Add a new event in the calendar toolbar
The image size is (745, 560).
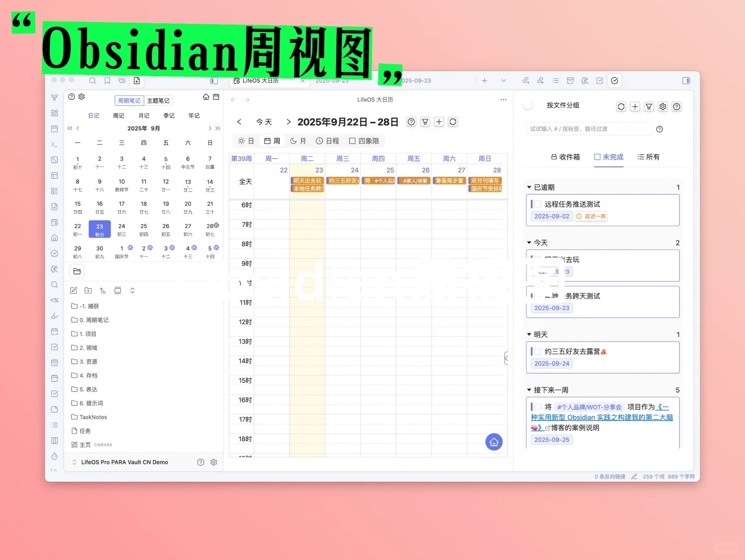point(439,122)
